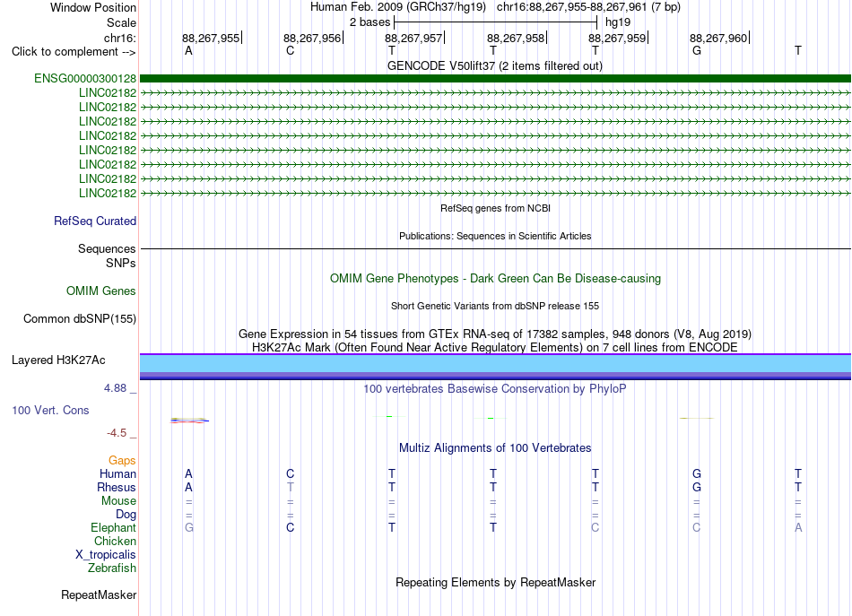Click the ENSG00000300128 gene label
The image size is (852, 616).
coord(85,78)
